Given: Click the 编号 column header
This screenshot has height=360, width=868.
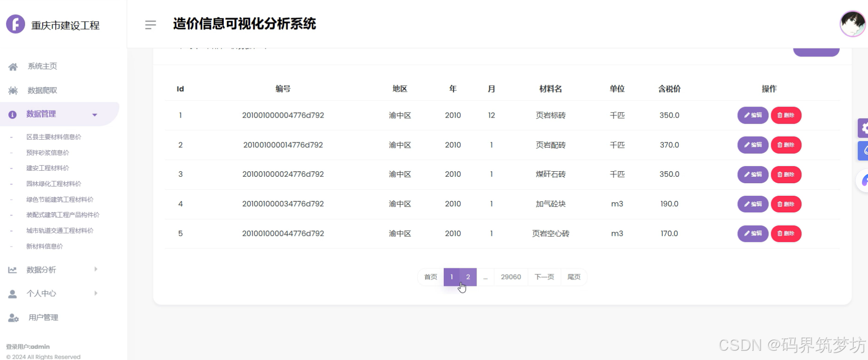Looking at the screenshot, I should [283, 89].
